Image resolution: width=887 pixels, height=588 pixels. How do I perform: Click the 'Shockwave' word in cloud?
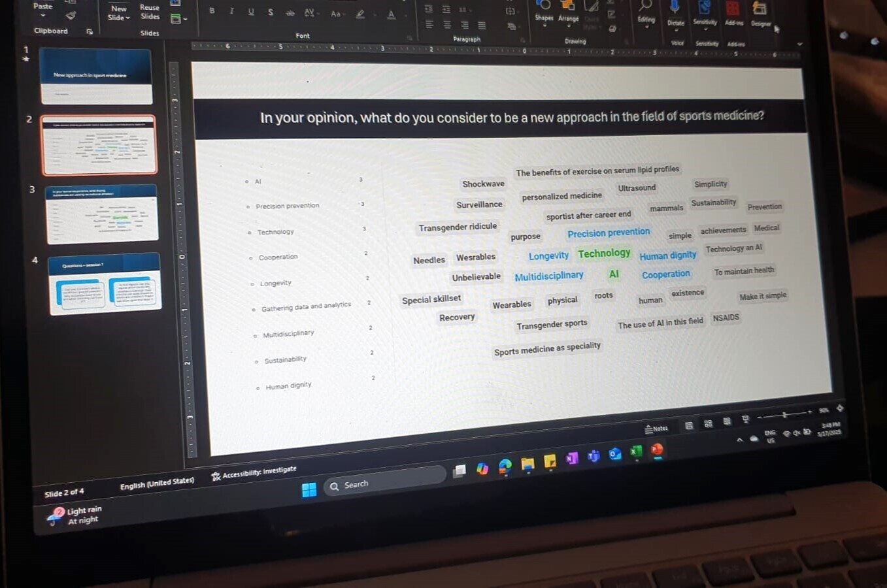pos(483,184)
